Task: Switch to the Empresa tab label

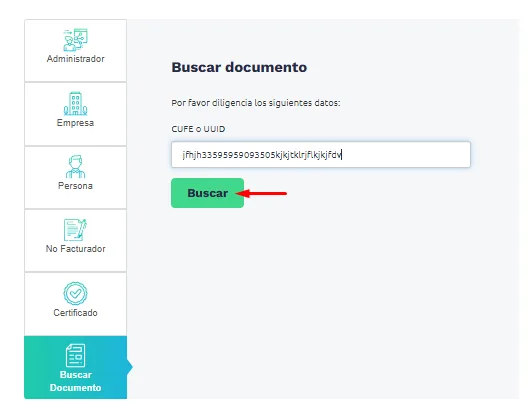Action: pyautogui.click(x=75, y=122)
